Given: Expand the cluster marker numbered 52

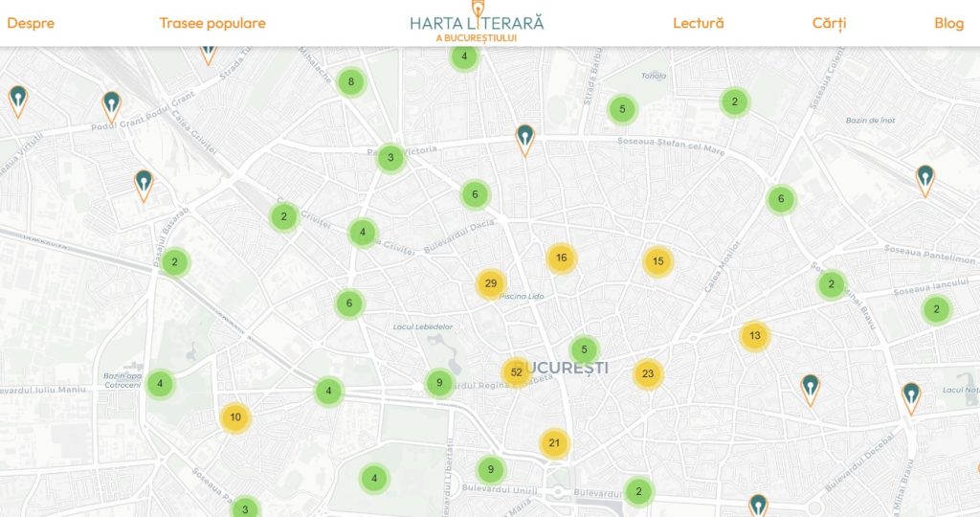Looking at the screenshot, I should click(x=516, y=372).
